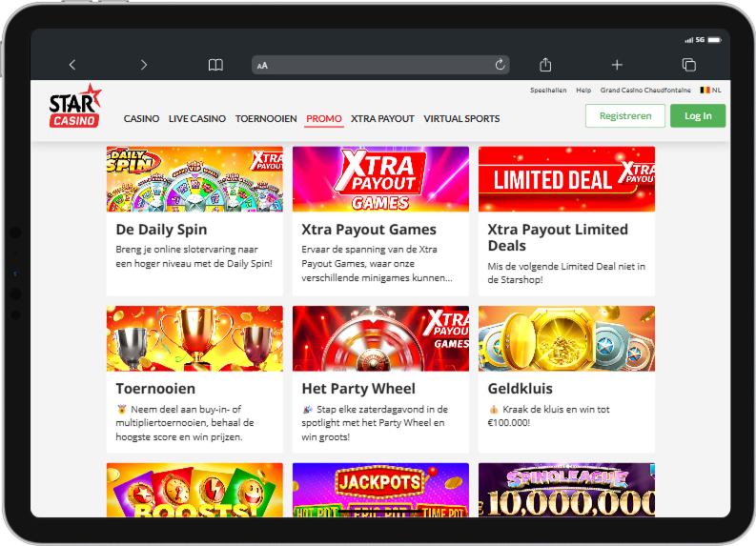This screenshot has height=546, width=756.
Task: Open the share sheet icon
Action: click(x=545, y=65)
